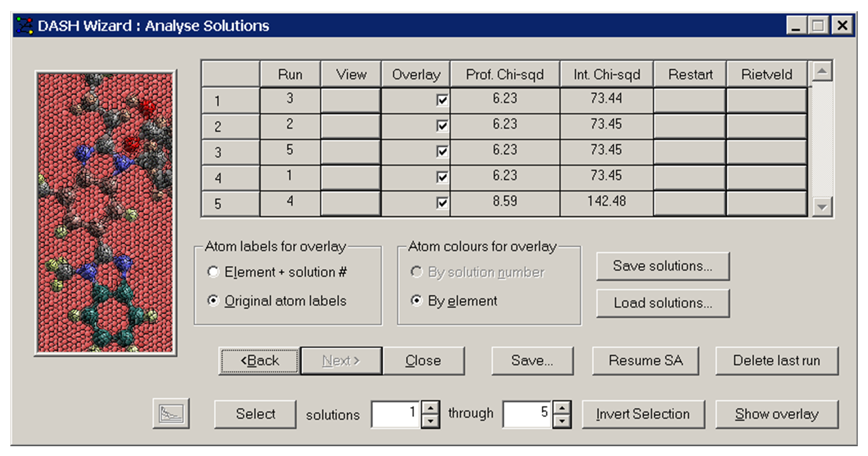
Task: Click the View button for solution 1
Action: (351, 101)
